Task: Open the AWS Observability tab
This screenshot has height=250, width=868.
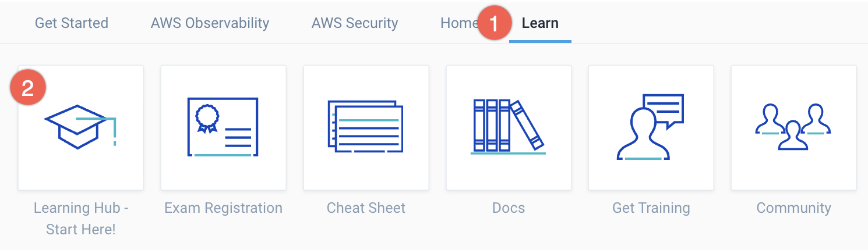Action: coord(210,23)
